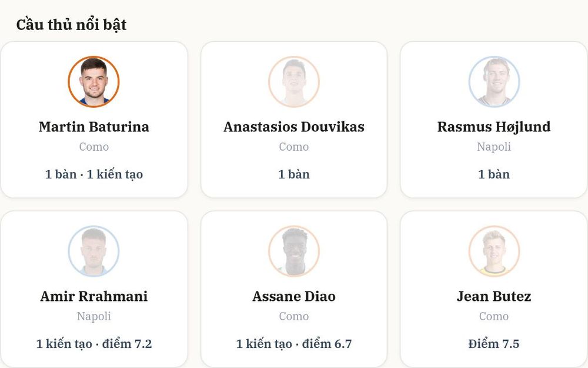
Task: Click the Napoli label under Amir Rrahmani
Action: (x=93, y=316)
